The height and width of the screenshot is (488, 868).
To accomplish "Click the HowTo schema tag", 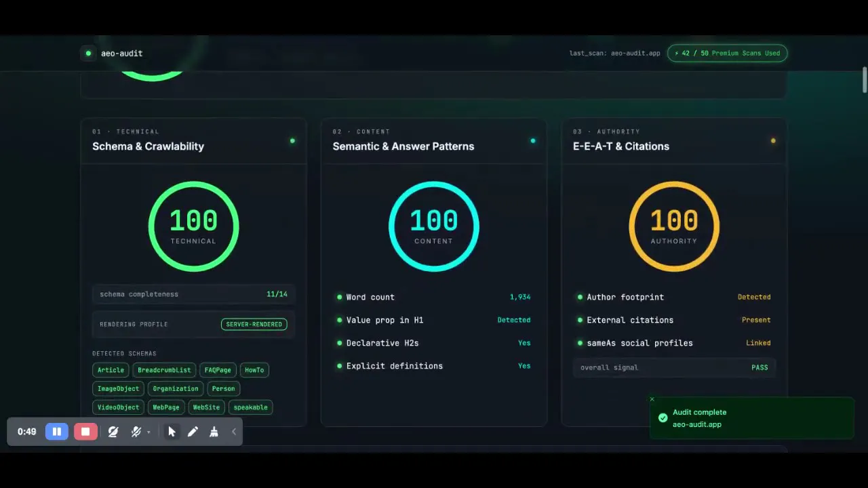I will coord(254,370).
